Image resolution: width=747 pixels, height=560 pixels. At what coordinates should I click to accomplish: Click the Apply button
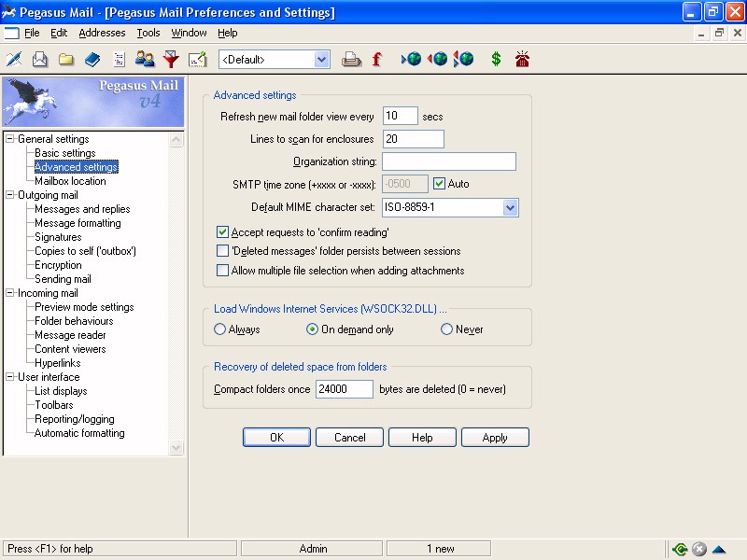tap(495, 437)
